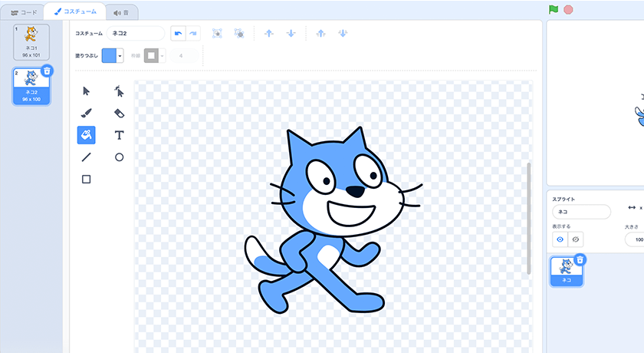
Task: Click the Bring to front icon
Action: coord(320,33)
